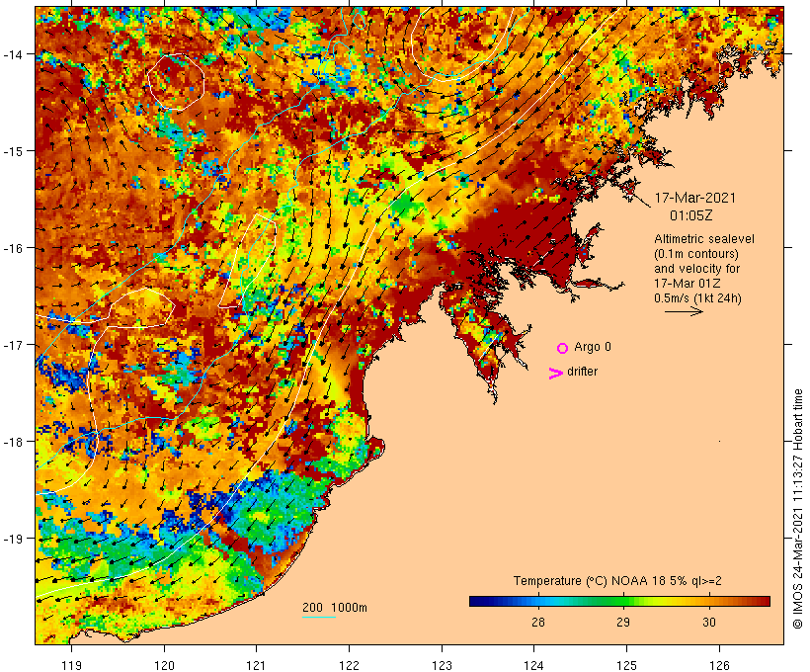Click the 'Altimetric sealevel' text line
Image resolution: width=810 pixels, height=672 pixels.
pos(703,239)
